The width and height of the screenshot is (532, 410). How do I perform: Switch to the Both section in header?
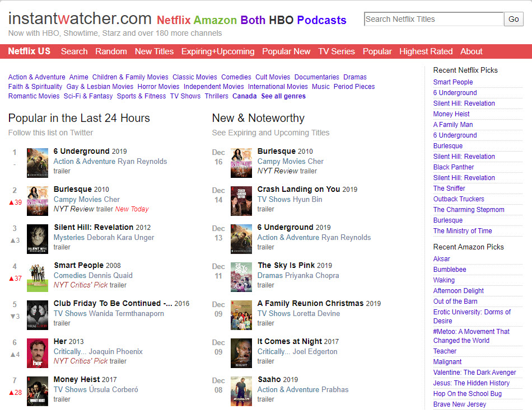[253, 20]
